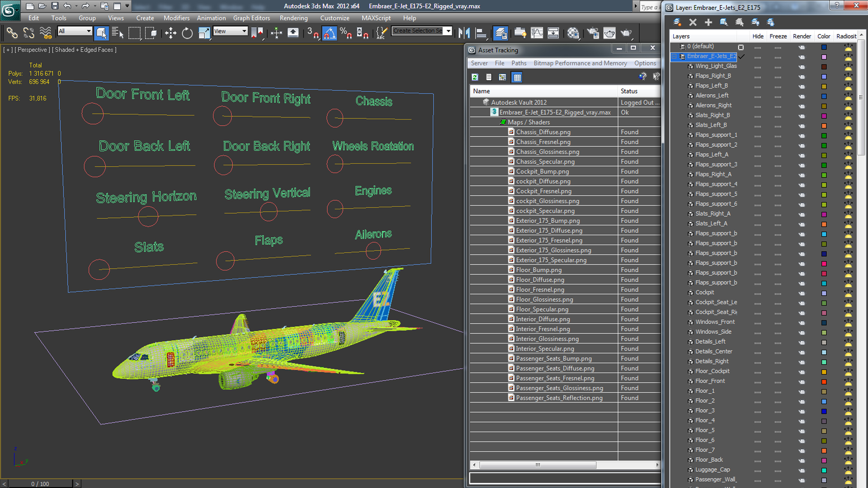Viewport: 868px width, 488px height.
Task: Open the Render Setup teapot icon
Action: click(593, 33)
